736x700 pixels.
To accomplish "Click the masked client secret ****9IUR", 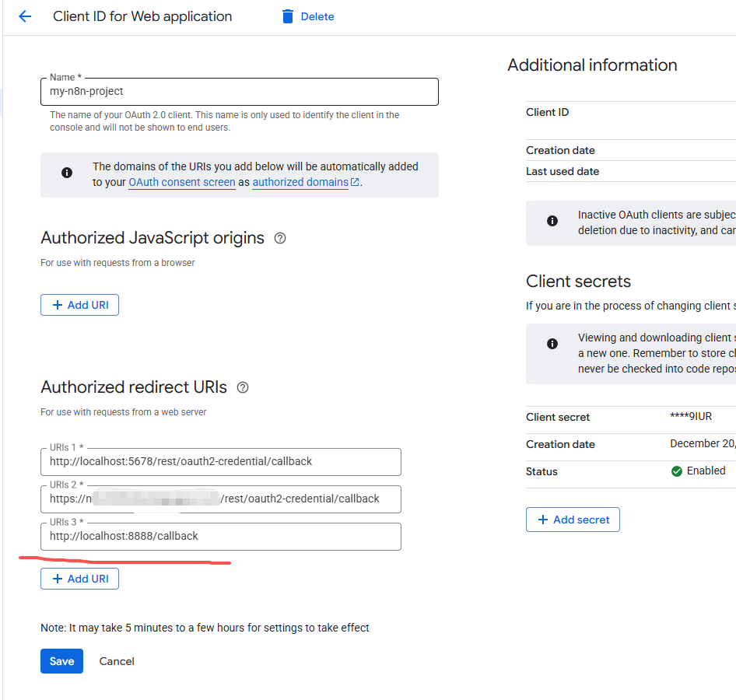I will [x=691, y=417].
